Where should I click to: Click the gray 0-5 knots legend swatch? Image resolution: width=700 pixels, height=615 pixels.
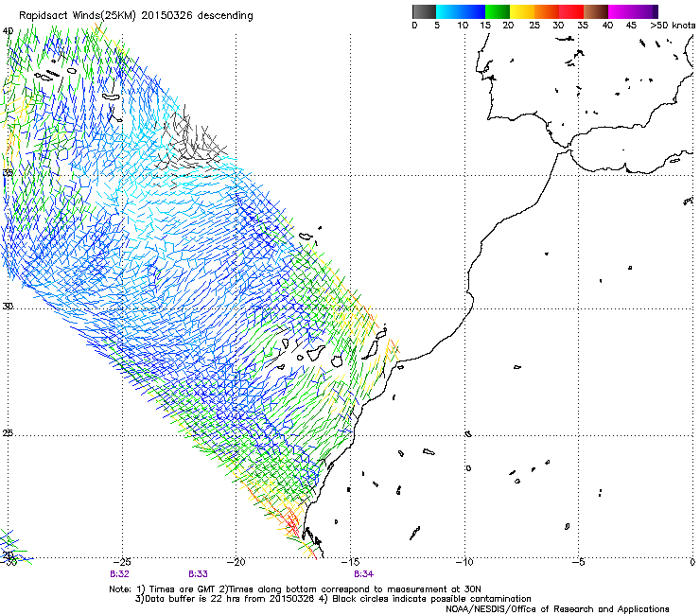[424, 11]
